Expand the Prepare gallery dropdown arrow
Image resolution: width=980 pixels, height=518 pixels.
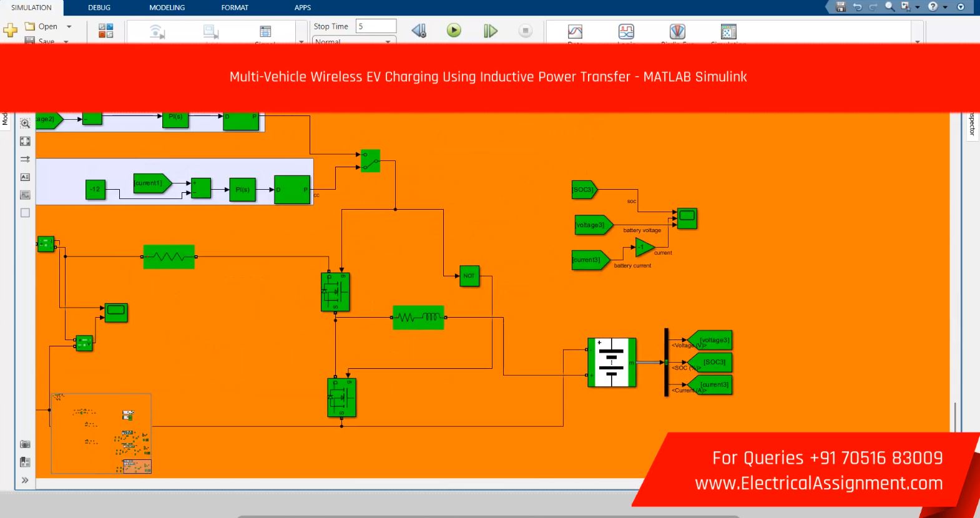point(301,41)
